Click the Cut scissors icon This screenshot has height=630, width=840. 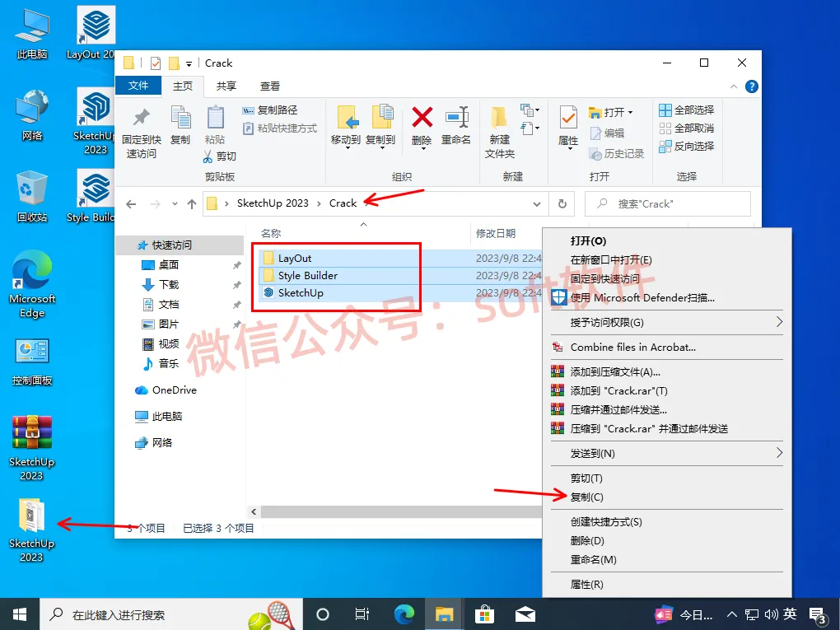coord(208,156)
